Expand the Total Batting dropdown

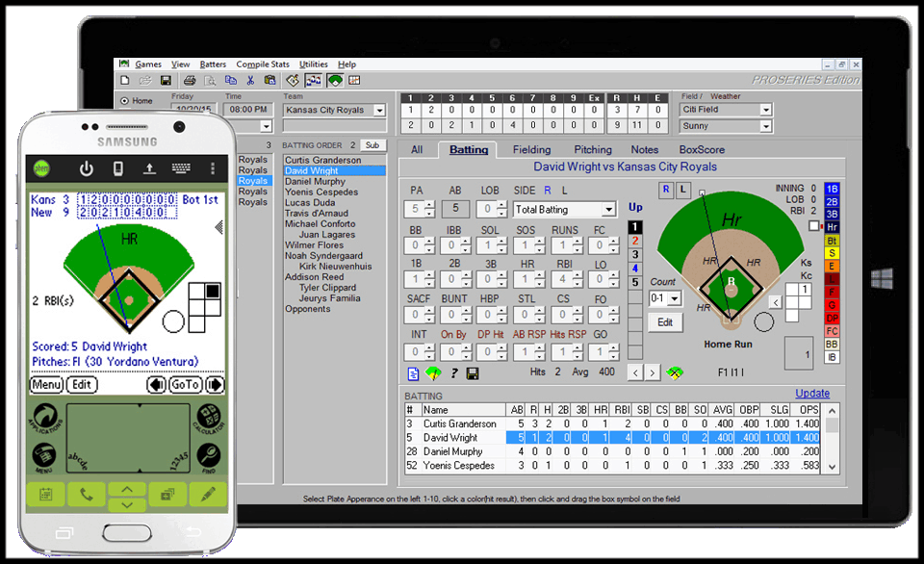tap(608, 209)
